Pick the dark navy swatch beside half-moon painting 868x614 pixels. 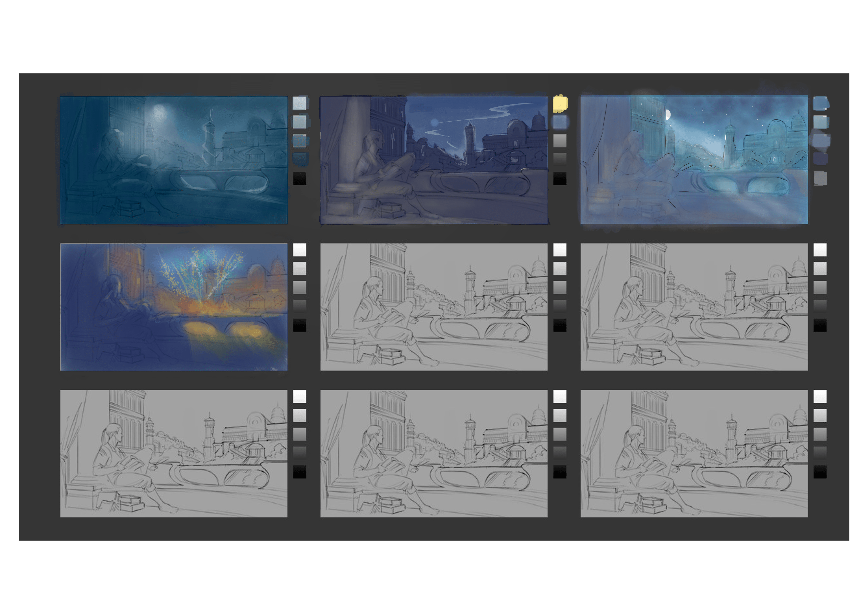tap(820, 158)
